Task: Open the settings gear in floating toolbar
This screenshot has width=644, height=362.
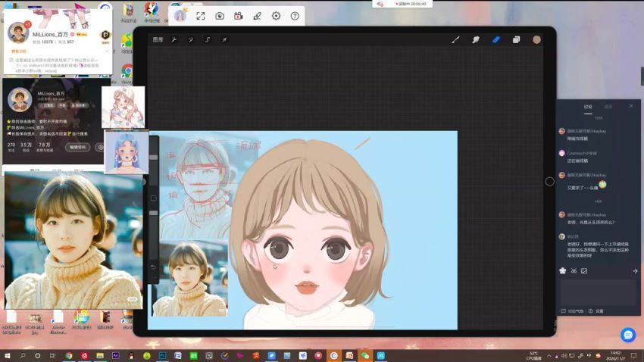Action: pyautogui.click(x=276, y=16)
